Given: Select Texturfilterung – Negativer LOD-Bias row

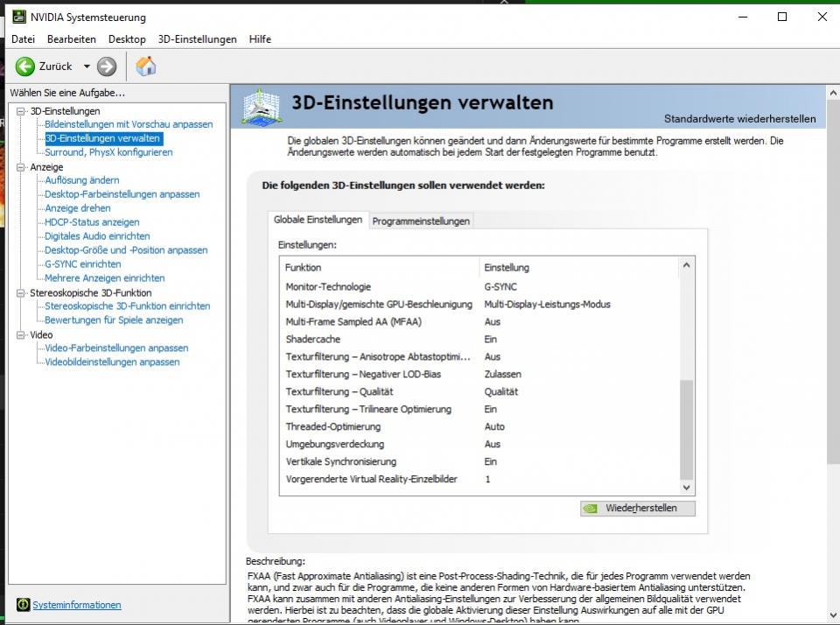Looking at the screenshot, I should coord(480,374).
